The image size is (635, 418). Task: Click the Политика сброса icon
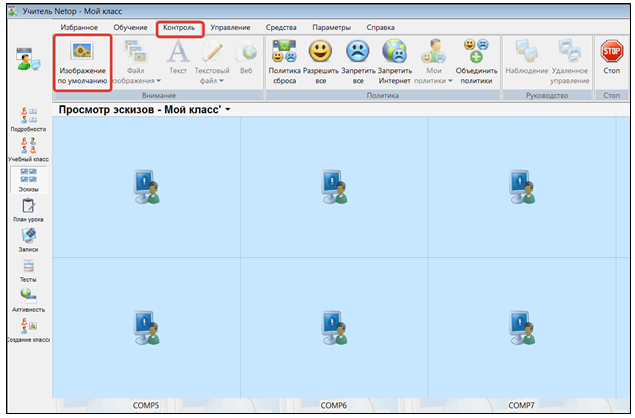284,52
